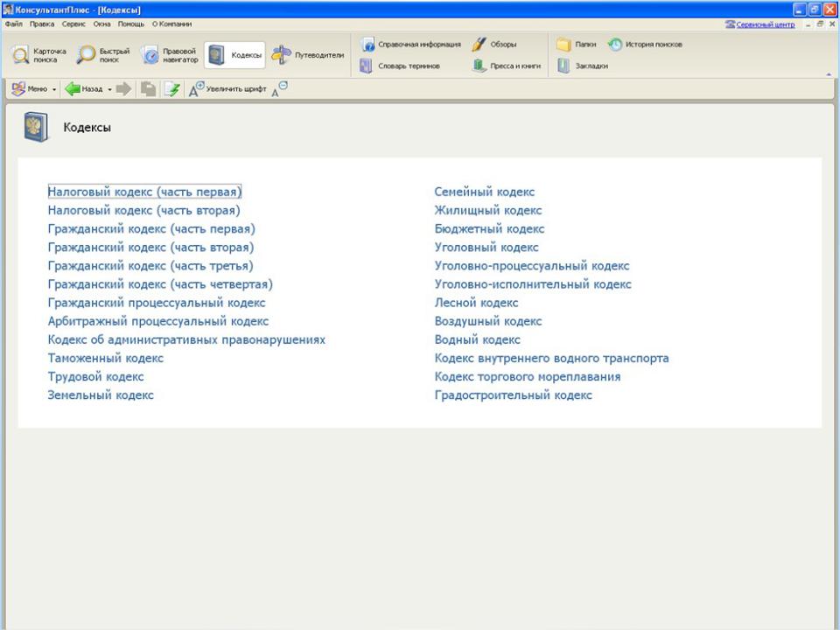
Task: Open the Окна menu
Action: 101,24
